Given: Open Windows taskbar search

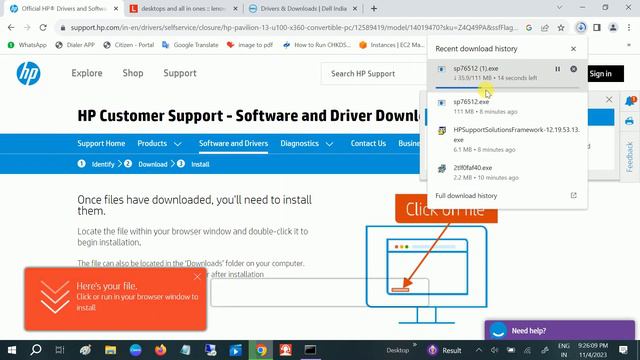Looking at the screenshot, I should coord(36,350).
